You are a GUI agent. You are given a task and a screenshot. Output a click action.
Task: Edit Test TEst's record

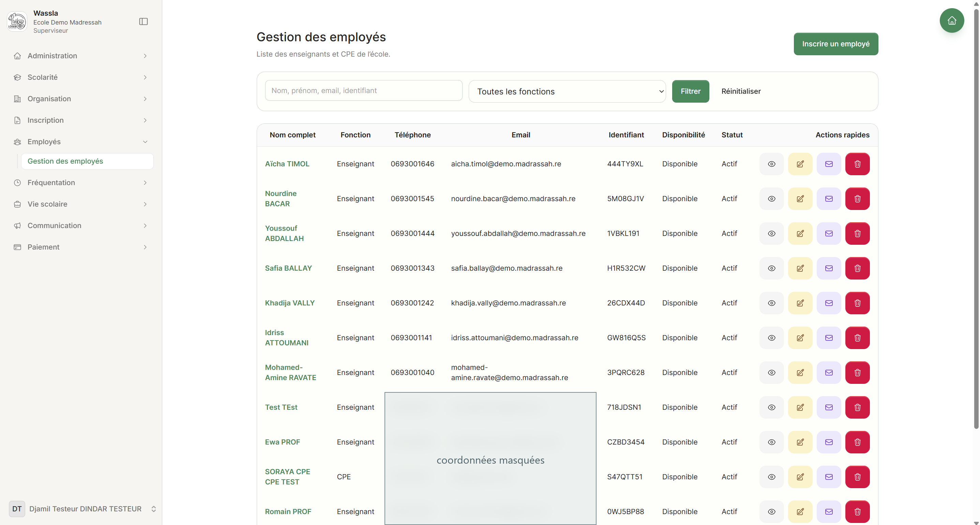(800, 407)
